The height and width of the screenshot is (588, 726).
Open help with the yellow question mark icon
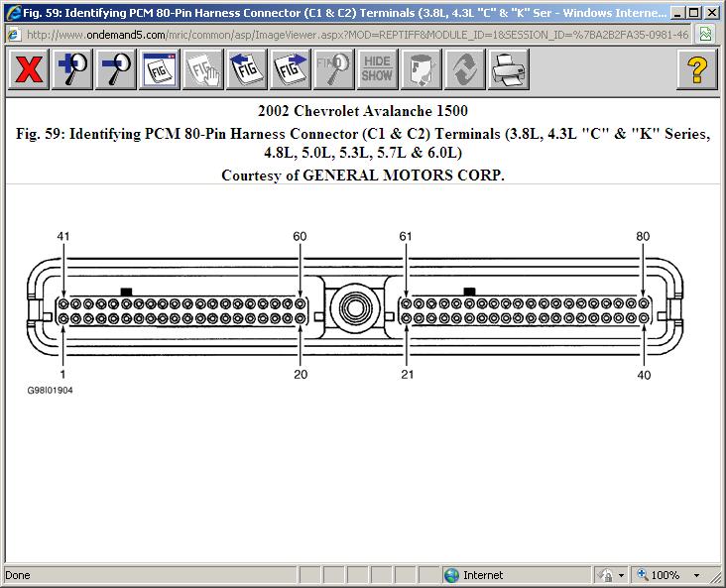tap(697, 69)
